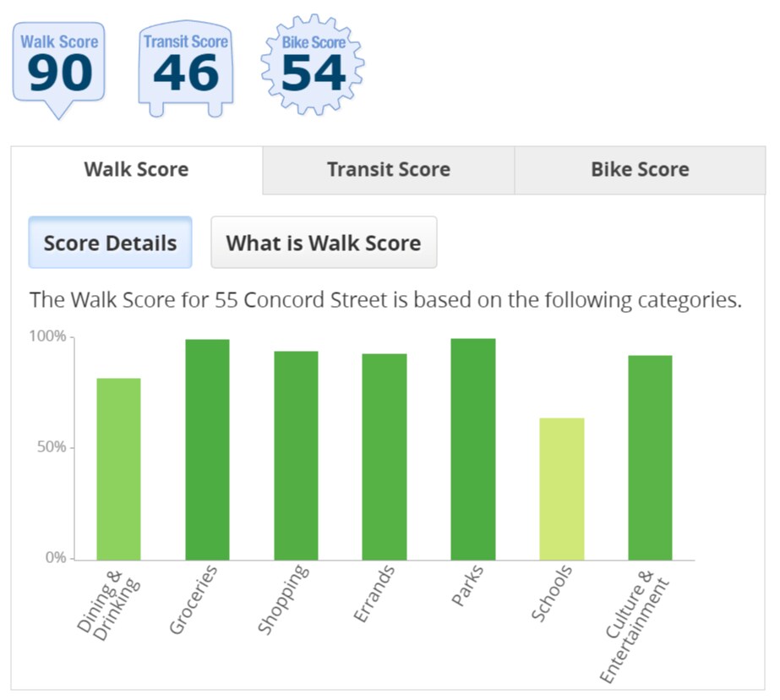This screenshot has width=780, height=700.
Task: Click the 50% axis tick label
Action: pos(52,446)
